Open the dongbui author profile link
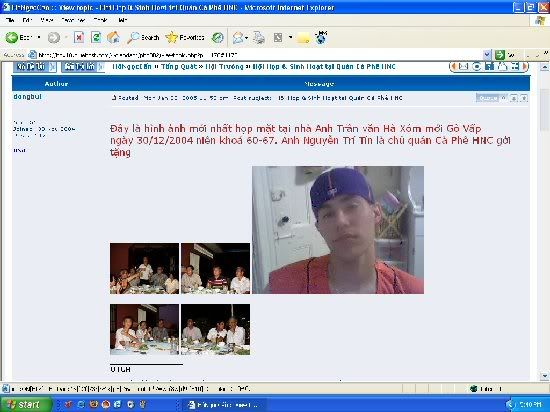This screenshot has width=550, height=412. [27, 96]
